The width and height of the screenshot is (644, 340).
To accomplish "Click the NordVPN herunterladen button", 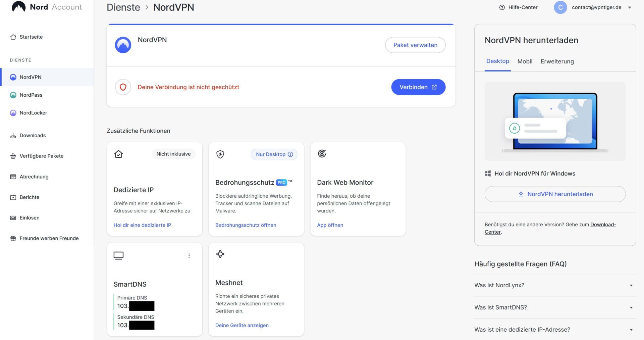I will [555, 194].
